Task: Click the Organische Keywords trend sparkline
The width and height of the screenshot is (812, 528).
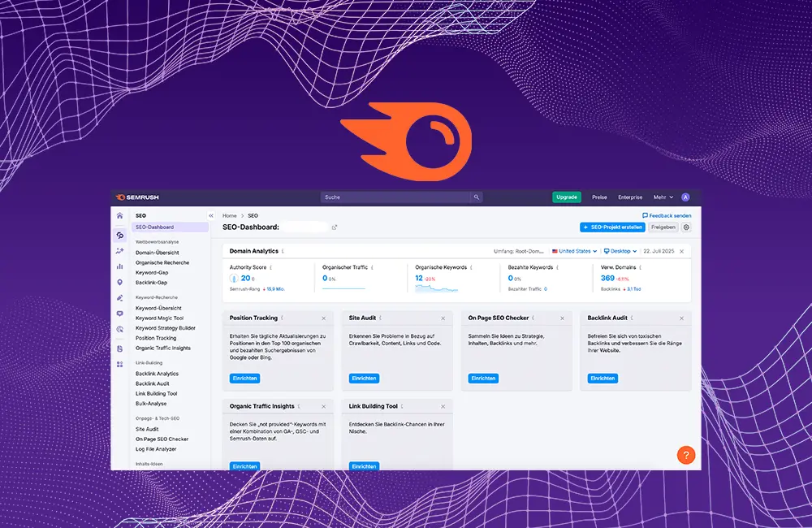Action: tap(437, 288)
